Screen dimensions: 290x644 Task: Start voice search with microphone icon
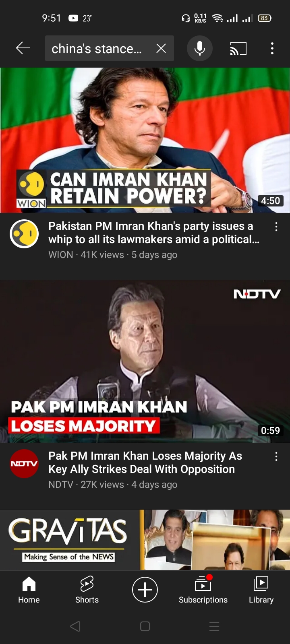[x=200, y=48]
